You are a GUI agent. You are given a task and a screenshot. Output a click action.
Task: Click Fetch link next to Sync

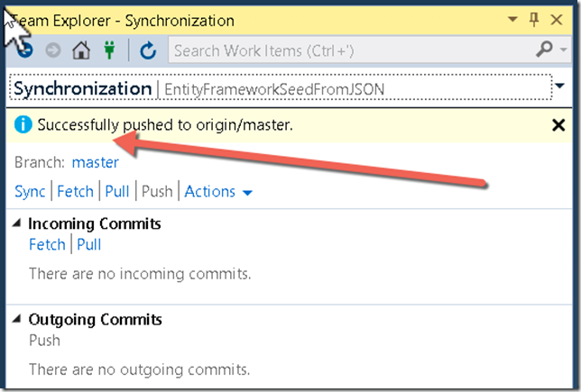coord(75,192)
